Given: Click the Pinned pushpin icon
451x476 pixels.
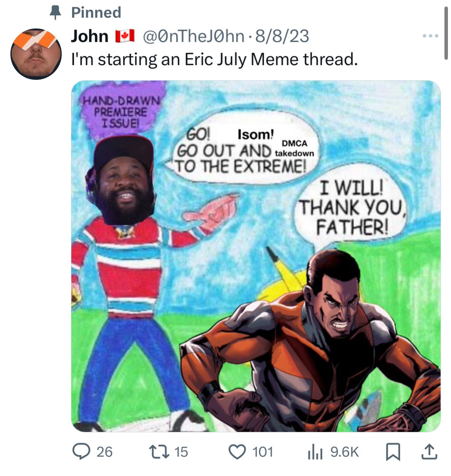Looking at the screenshot, I should click(x=56, y=13).
